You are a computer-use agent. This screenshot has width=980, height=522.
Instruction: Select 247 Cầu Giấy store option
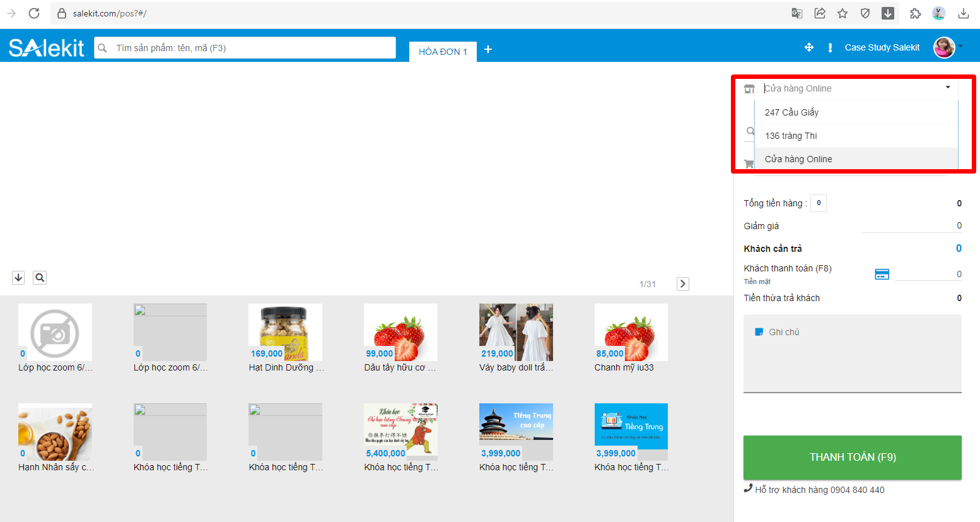[791, 112]
